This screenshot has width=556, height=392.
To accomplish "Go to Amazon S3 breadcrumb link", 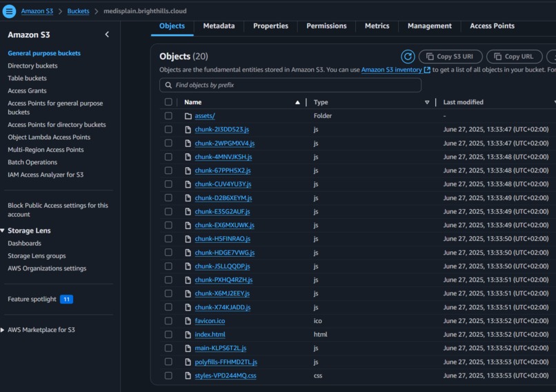I will coord(37,11).
